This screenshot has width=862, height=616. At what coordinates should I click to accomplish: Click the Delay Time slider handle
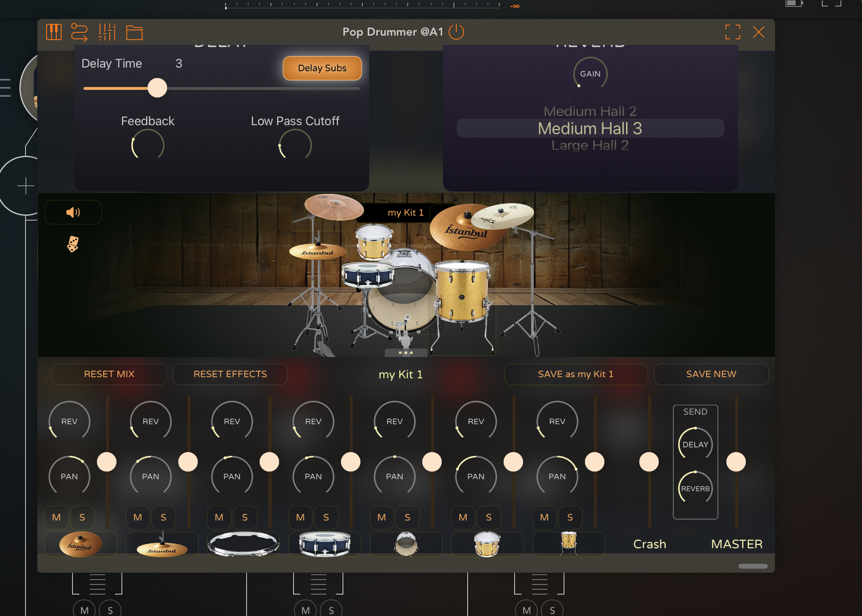157,88
